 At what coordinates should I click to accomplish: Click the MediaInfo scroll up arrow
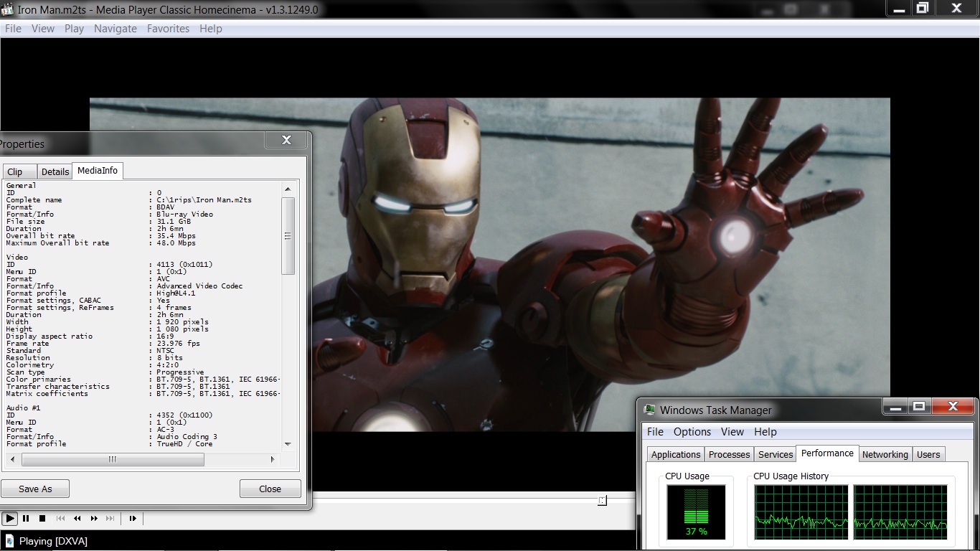[288, 189]
